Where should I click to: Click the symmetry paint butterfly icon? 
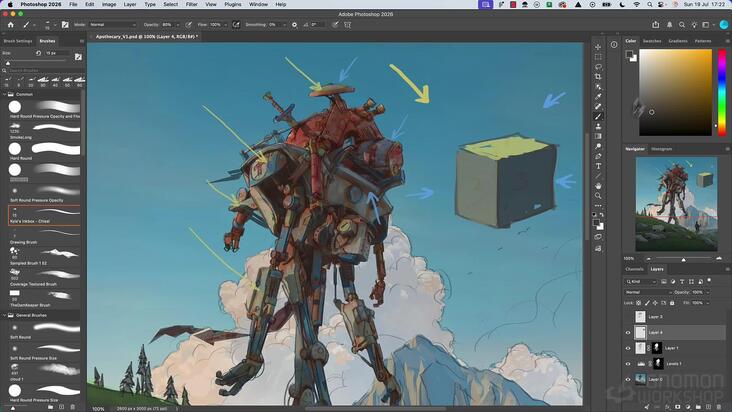tap(348, 25)
